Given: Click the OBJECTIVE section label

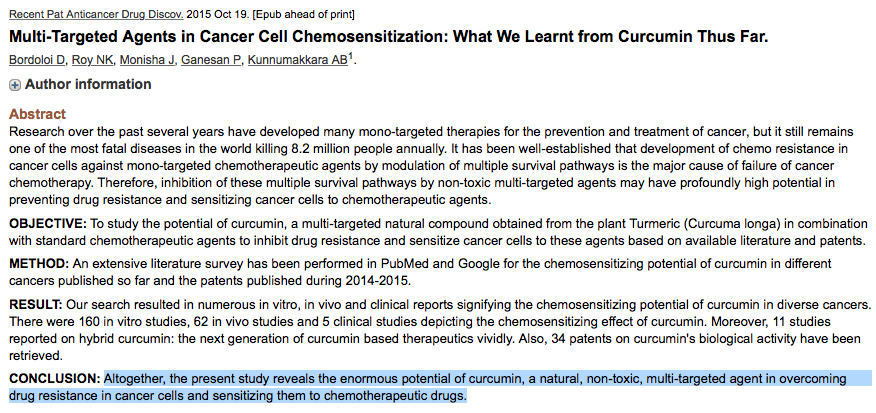Looking at the screenshot, I should click(x=48, y=224).
